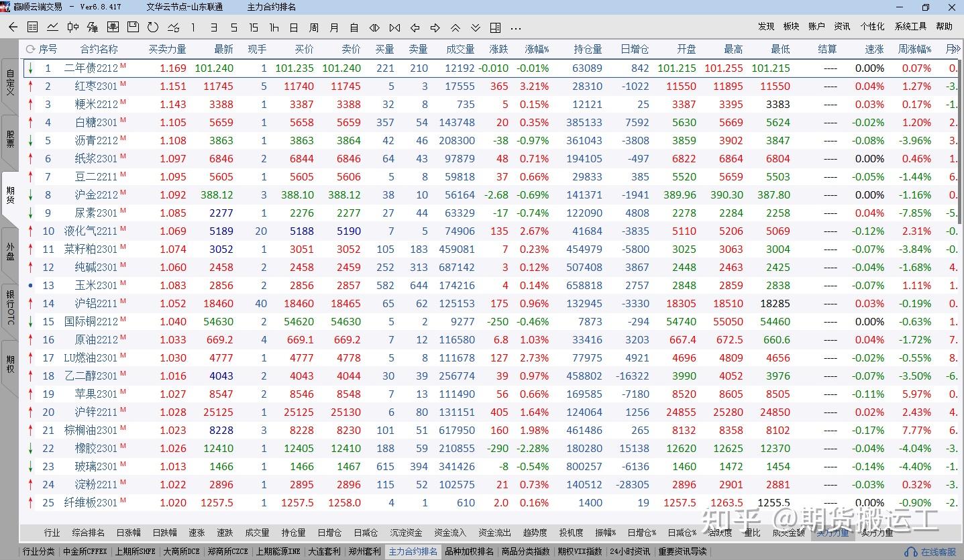Sort by the 日涨幅 ranking button
Screen dimensions: 964x560
(x=128, y=533)
